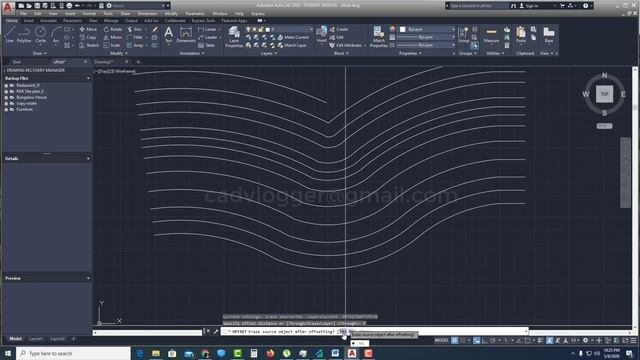640x360 pixels.
Task: Toggle the drawing grid display in status bar
Action: click(x=454, y=340)
